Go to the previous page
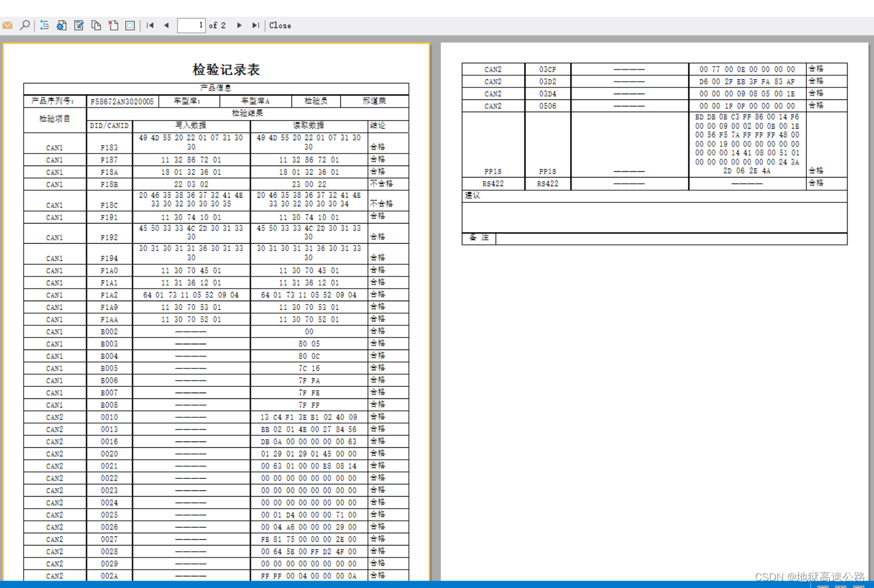The width and height of the screenshot is (874, 588). pos(167,25)
